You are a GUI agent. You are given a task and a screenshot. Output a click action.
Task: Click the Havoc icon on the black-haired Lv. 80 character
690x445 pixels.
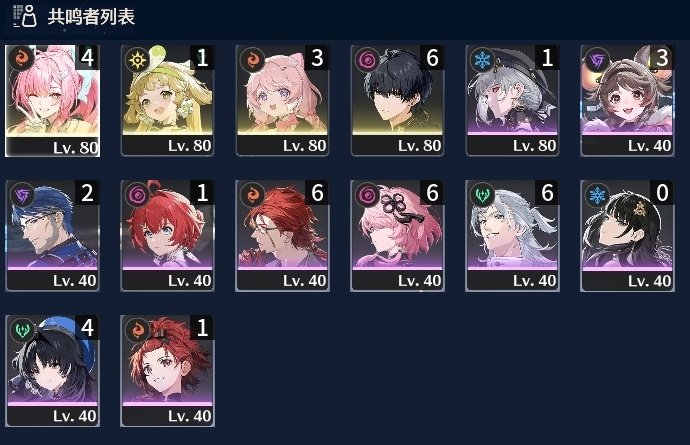(x=367, y=59)
